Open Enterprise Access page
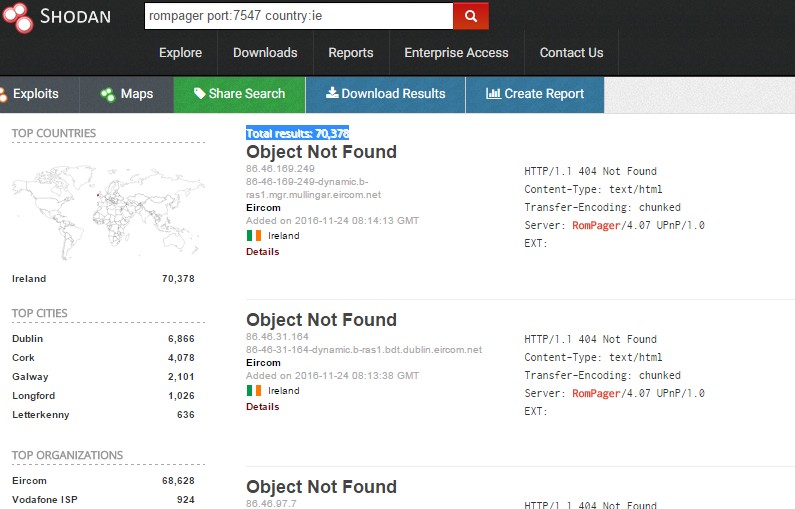Viewport: 795px width, 509px height. pyautogui.click(x=456, y=53)
